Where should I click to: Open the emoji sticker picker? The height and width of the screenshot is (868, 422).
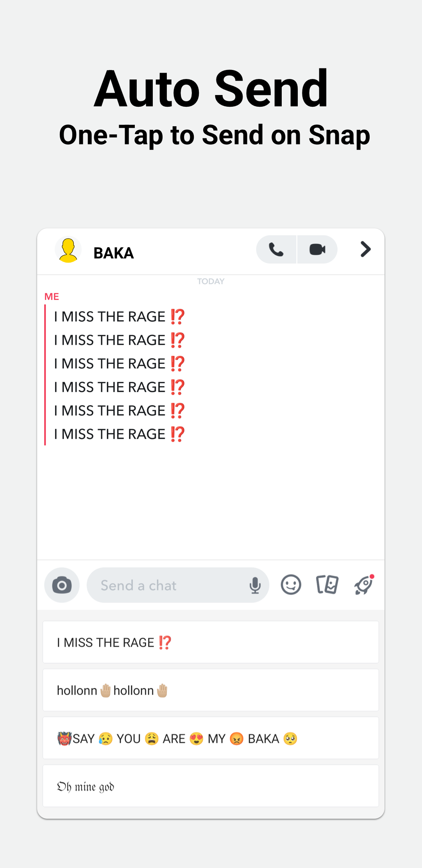point(291,585)
